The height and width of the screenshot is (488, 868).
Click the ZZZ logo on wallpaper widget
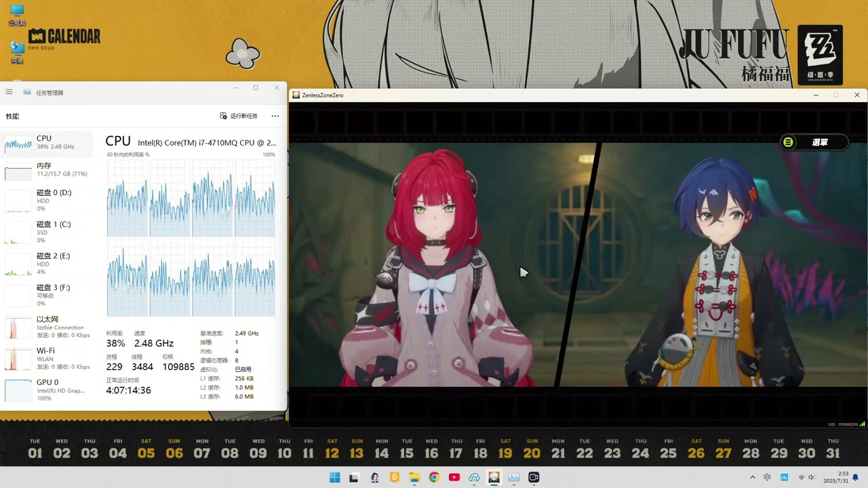(820, 55)
